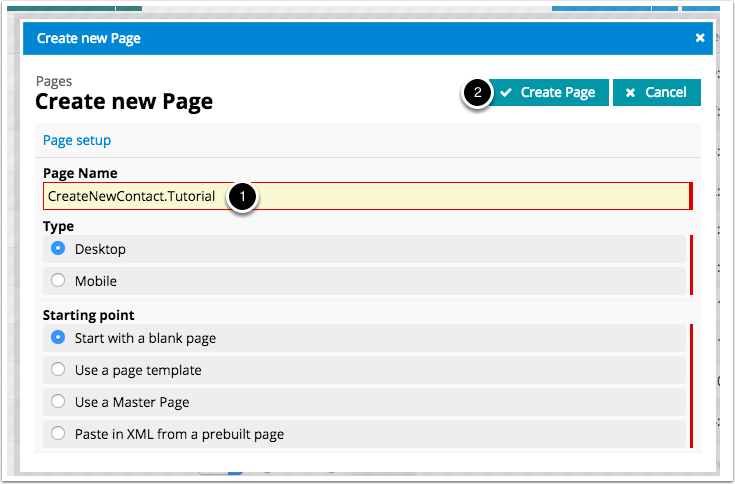
Task: Close the Create new Page dialog
Action: (700, 39)
